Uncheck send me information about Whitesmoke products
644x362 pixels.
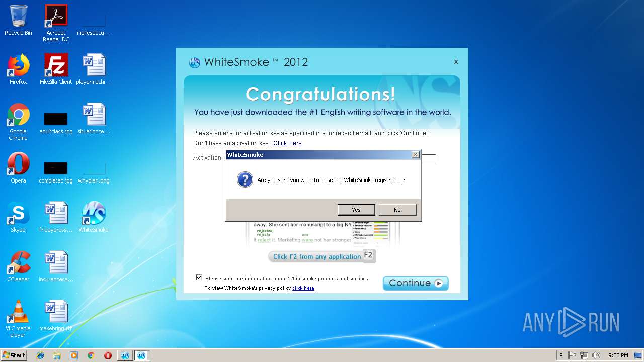point(199,277)
